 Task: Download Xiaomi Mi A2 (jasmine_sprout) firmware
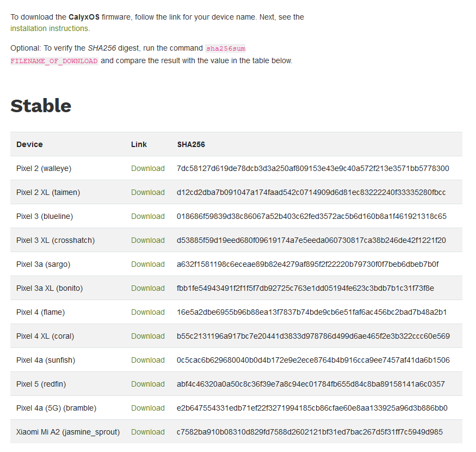147,432
